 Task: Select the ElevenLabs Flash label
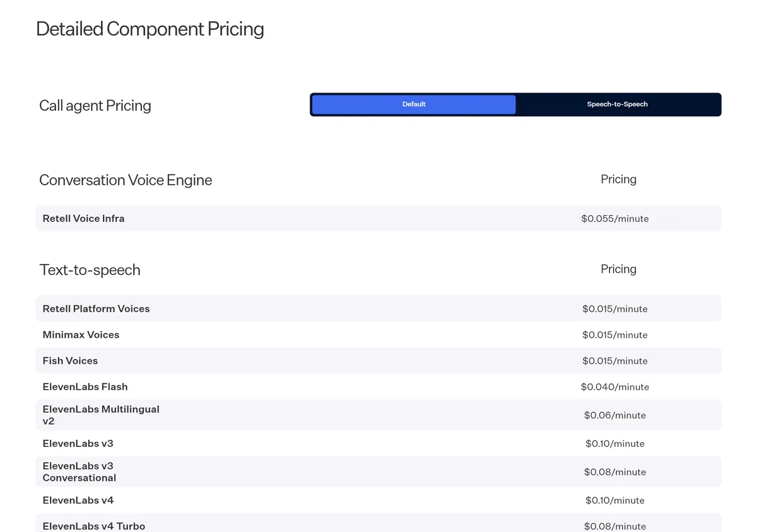click(x=85, y=386)
